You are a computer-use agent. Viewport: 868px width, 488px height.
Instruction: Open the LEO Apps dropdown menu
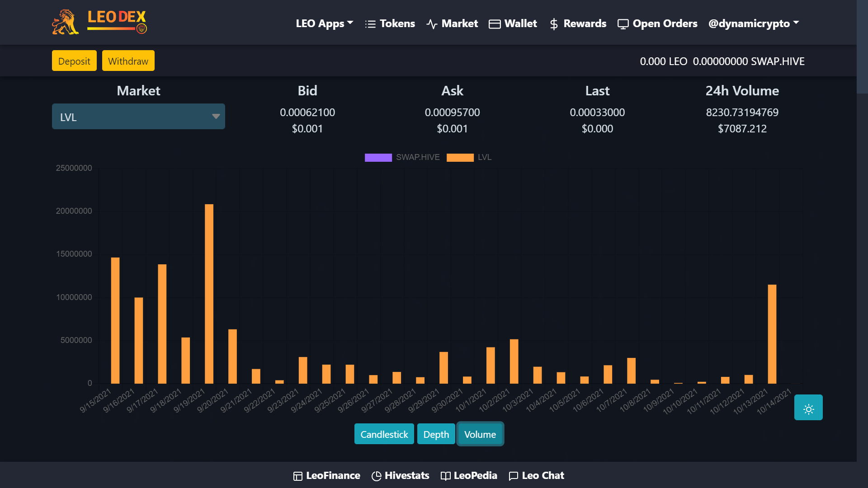click(x=324, y=23)
